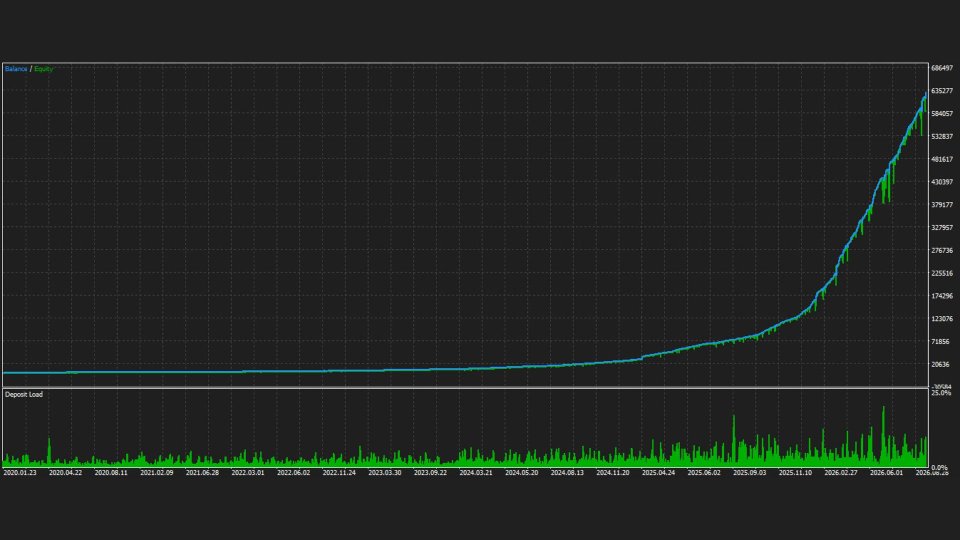Click the 2022.03.01 date label
This screenshot has height=540, width=960.
[248, 473]
